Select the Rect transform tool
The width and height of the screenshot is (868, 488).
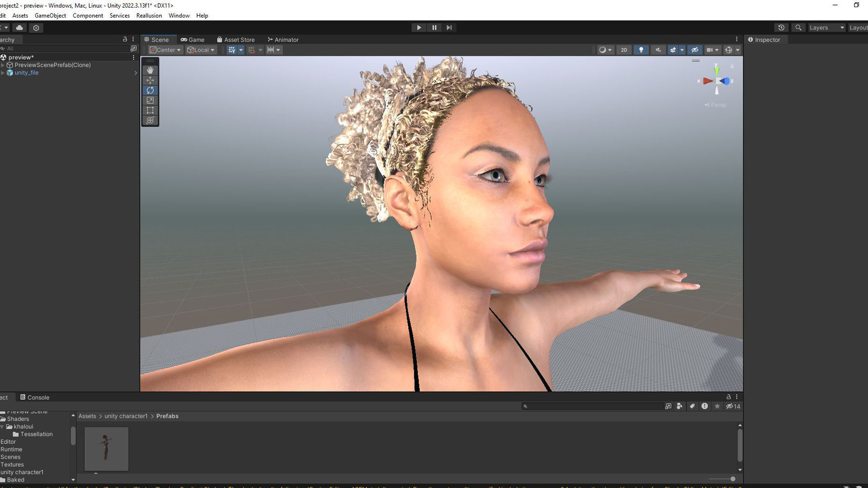pyautogui.click(x=150, y=110)
